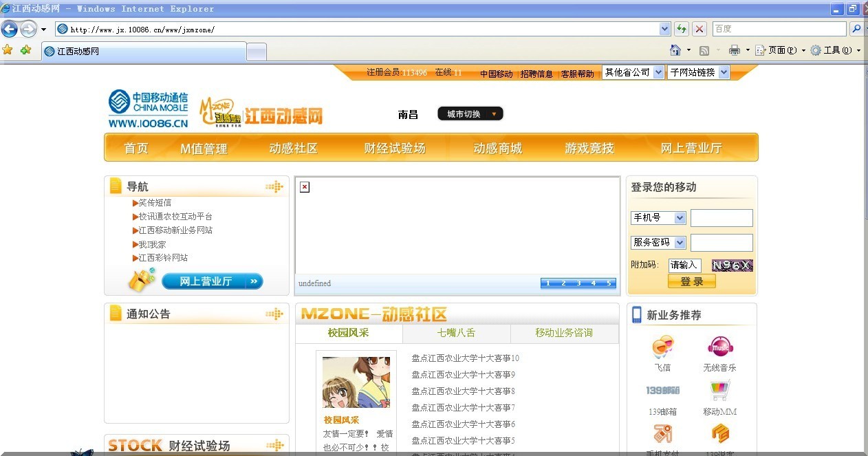Click the Home page icon

pyautogui.click(x=675, y=50)
